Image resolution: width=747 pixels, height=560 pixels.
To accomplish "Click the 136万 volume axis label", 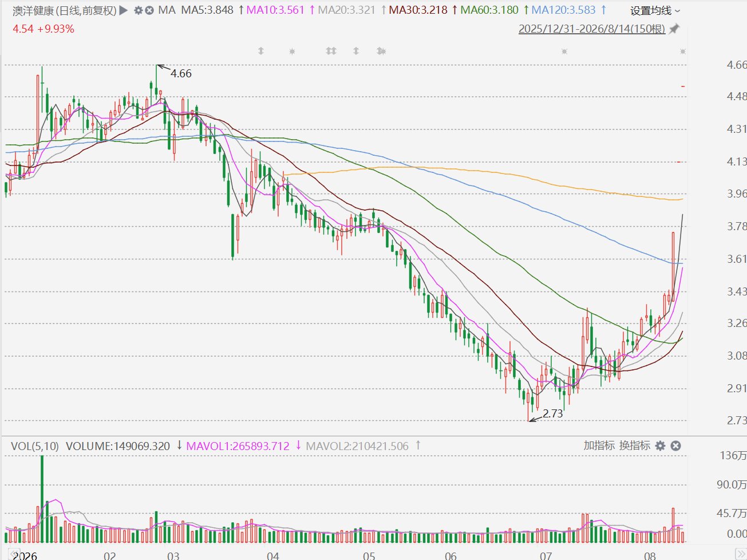I will click(733, 456).
